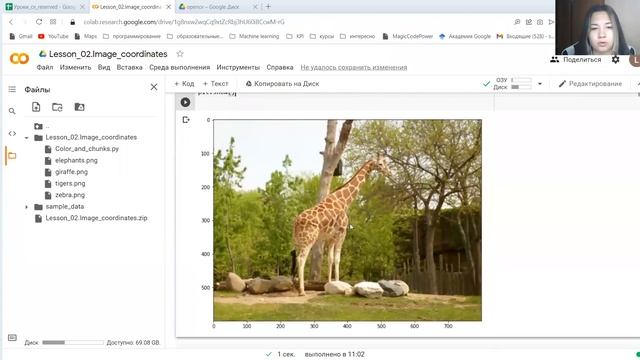Refresh the file list in Files panel

(57, 107)
